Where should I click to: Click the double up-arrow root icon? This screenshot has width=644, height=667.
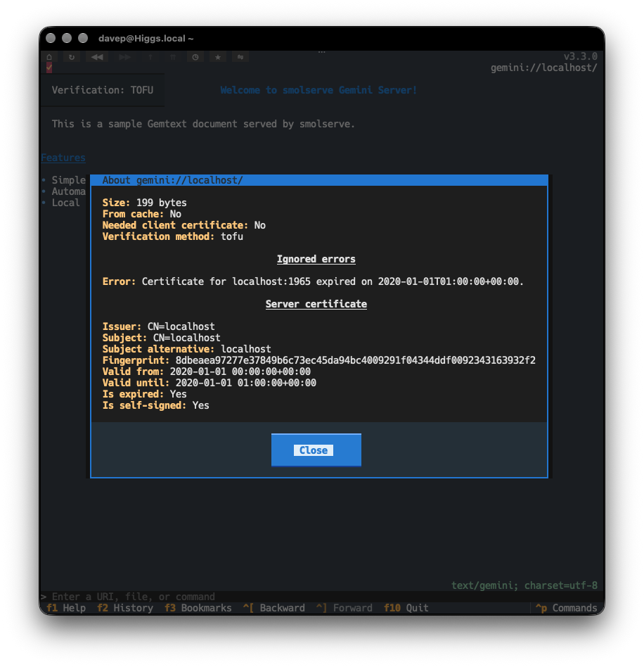[172, 56]
